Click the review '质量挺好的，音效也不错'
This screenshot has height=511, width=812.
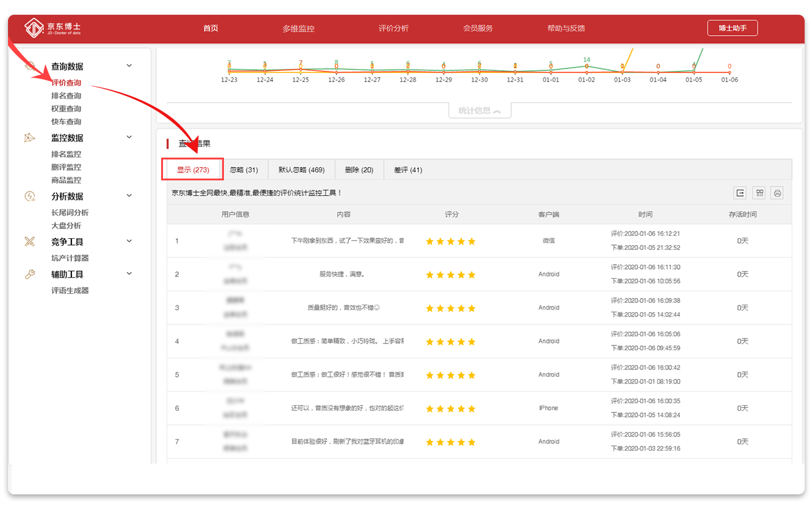344,308
